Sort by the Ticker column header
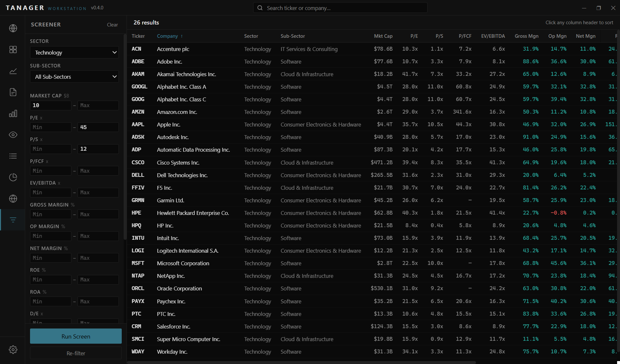620x364 pixels. point(138,36)
